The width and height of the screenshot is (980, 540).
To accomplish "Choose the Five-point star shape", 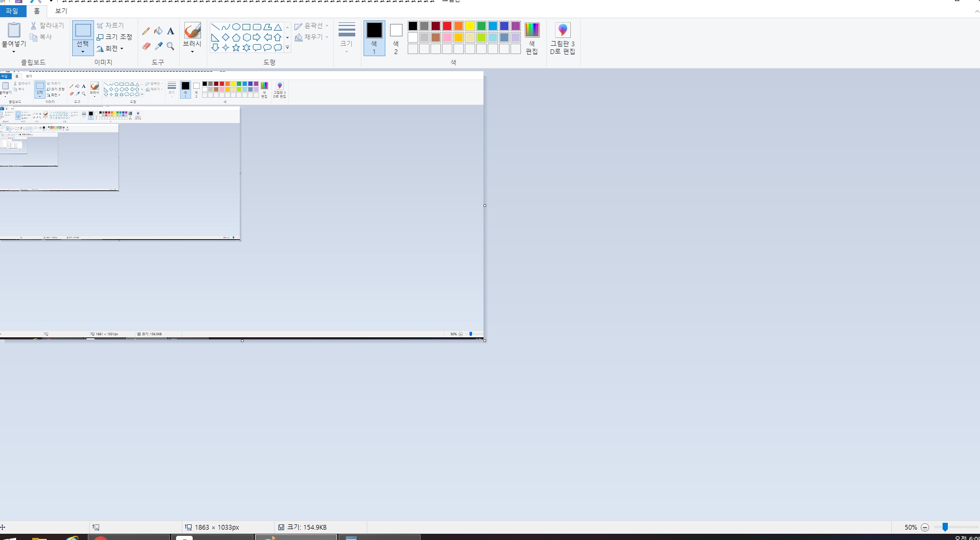I will click(236, 48).
